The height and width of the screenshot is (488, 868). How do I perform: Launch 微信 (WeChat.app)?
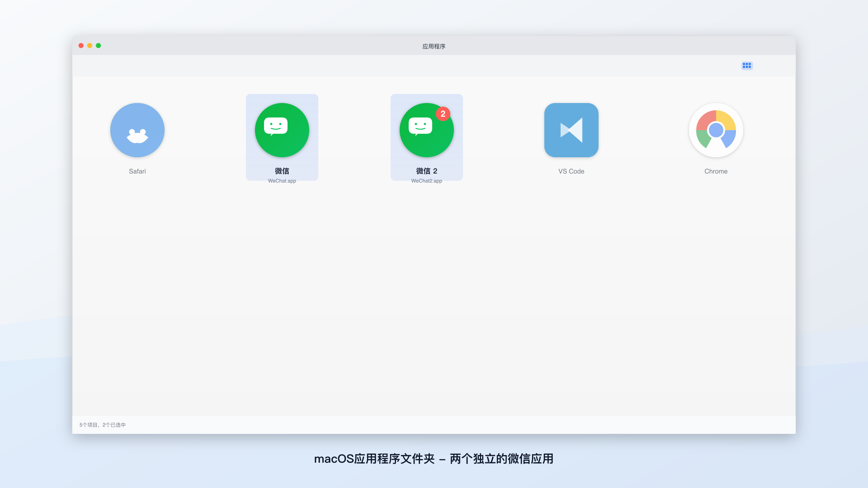pos(282,130)
